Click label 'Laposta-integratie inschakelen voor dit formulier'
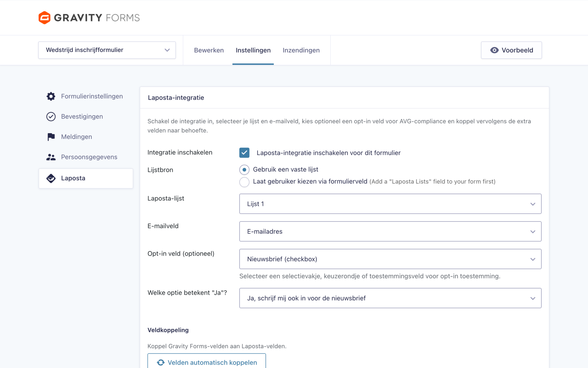The height and width of the screenshot is (368, 588). [328, 153]
